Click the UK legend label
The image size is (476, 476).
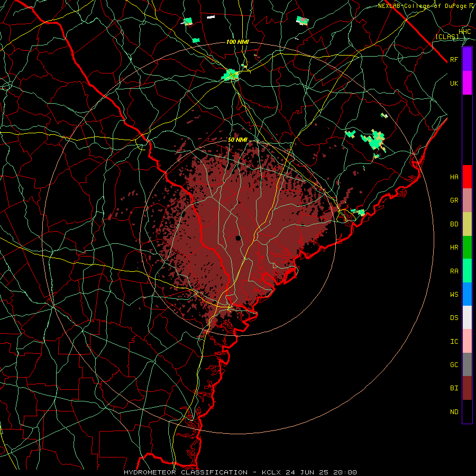point(454,83)
